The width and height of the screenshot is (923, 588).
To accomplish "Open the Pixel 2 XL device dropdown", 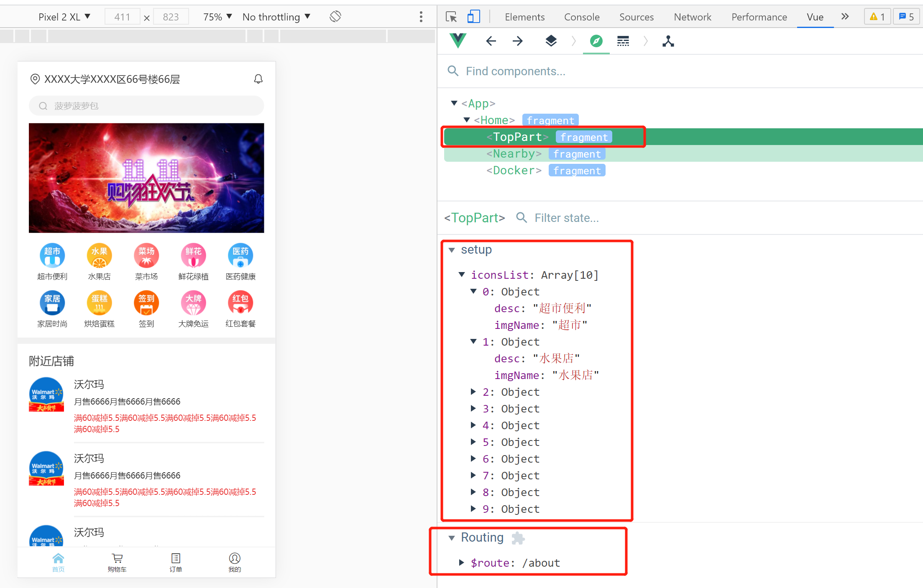I will coord(64,17).
